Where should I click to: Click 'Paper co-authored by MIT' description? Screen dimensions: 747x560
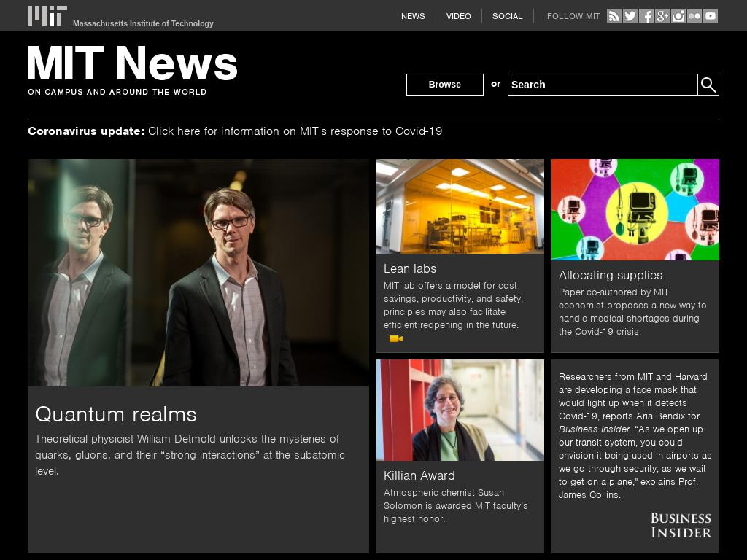coord(632,312)
